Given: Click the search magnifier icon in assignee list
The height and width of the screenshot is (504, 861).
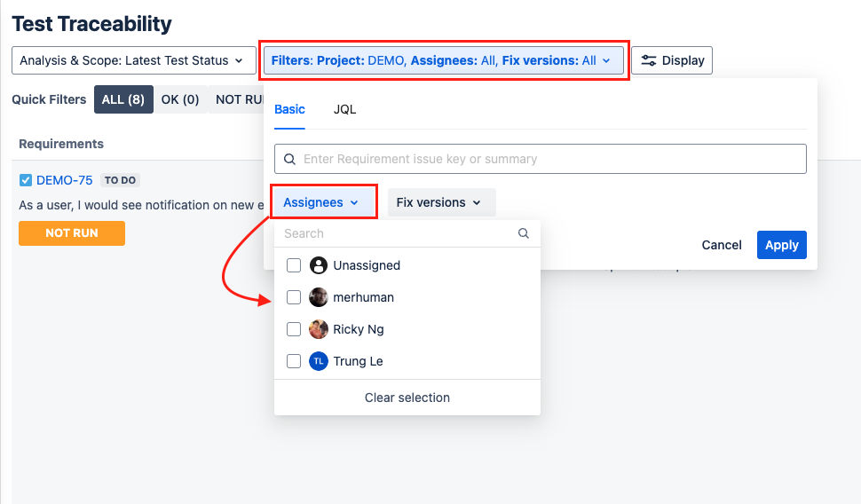Looking at the screenshot, I should (x=524, y=233).
